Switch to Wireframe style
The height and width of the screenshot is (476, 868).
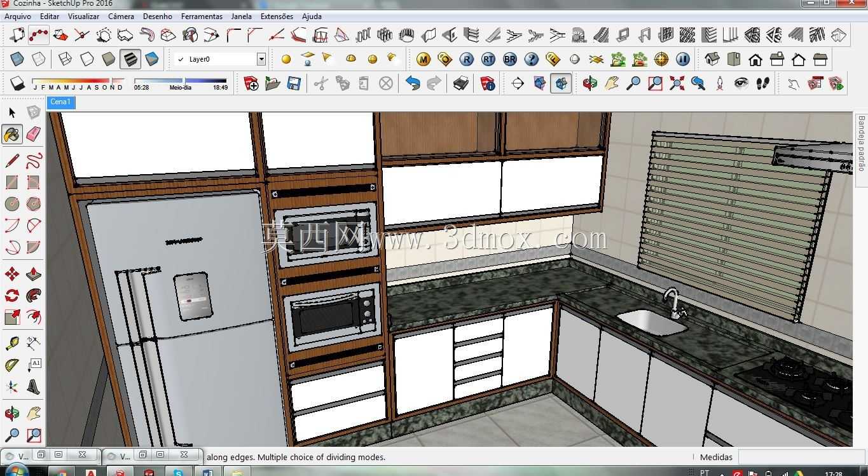(65, 60)
